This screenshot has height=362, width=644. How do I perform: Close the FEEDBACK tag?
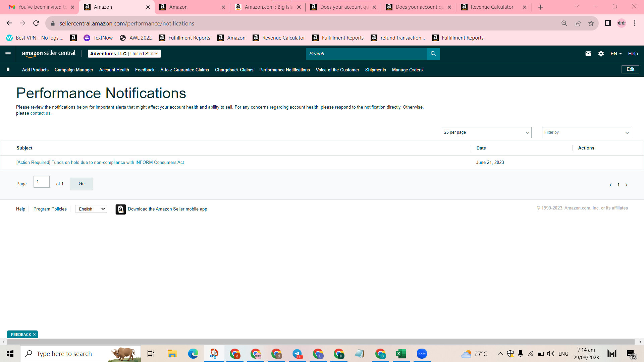[34, 335]
